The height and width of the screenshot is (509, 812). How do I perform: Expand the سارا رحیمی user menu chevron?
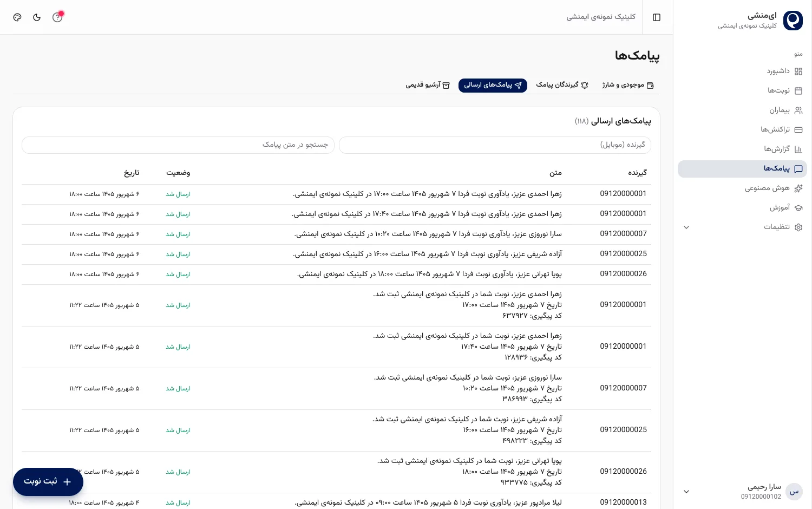click(x=686, y=492)
